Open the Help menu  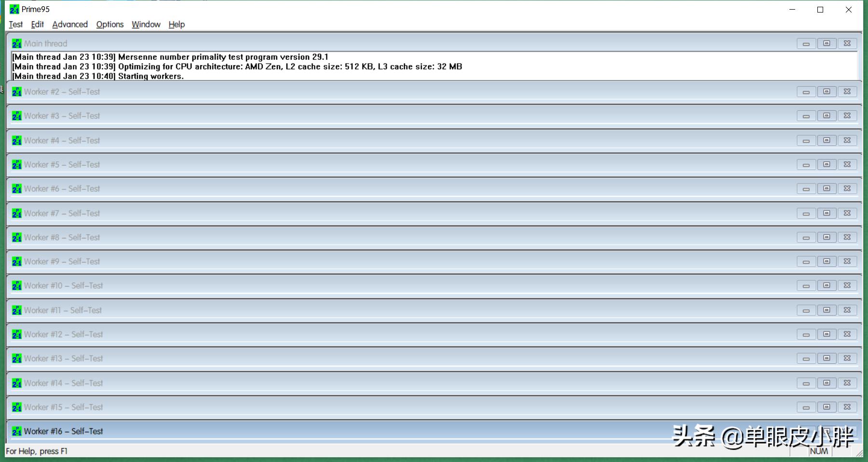click(x=176, y=25)
